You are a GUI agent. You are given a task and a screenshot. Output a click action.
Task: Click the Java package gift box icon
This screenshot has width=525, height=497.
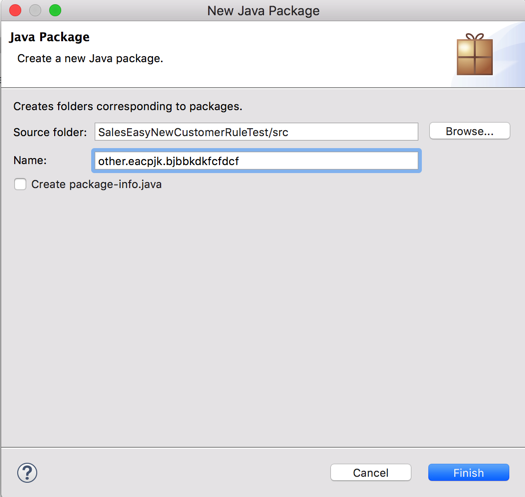[x=475, y=54]
